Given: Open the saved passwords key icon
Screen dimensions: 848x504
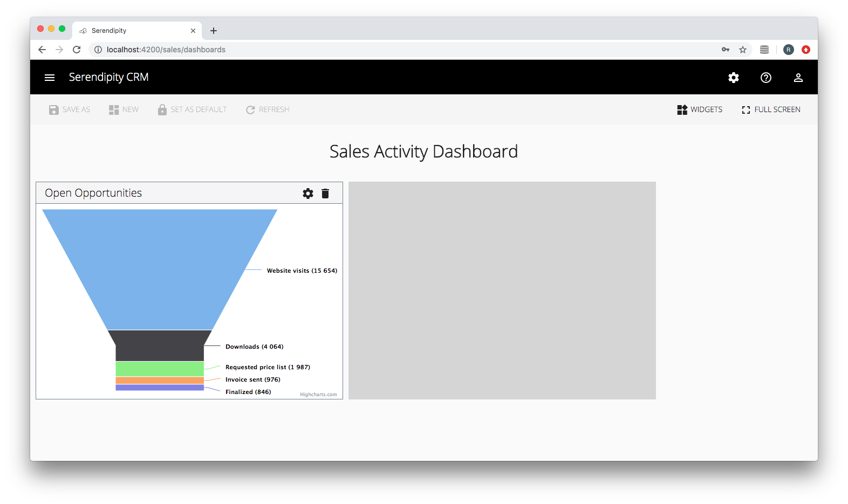Looking at the screenshot, I should [726, 50].
